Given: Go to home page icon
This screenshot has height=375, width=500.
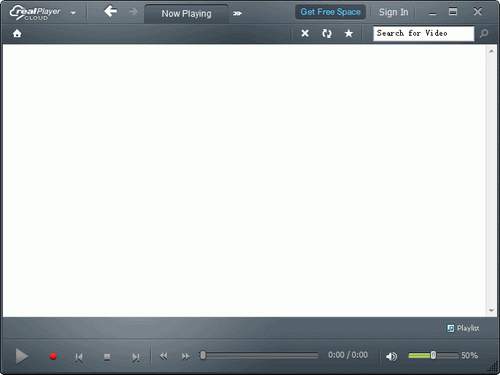Looking at the screenshot, I should tap(17, 33).
